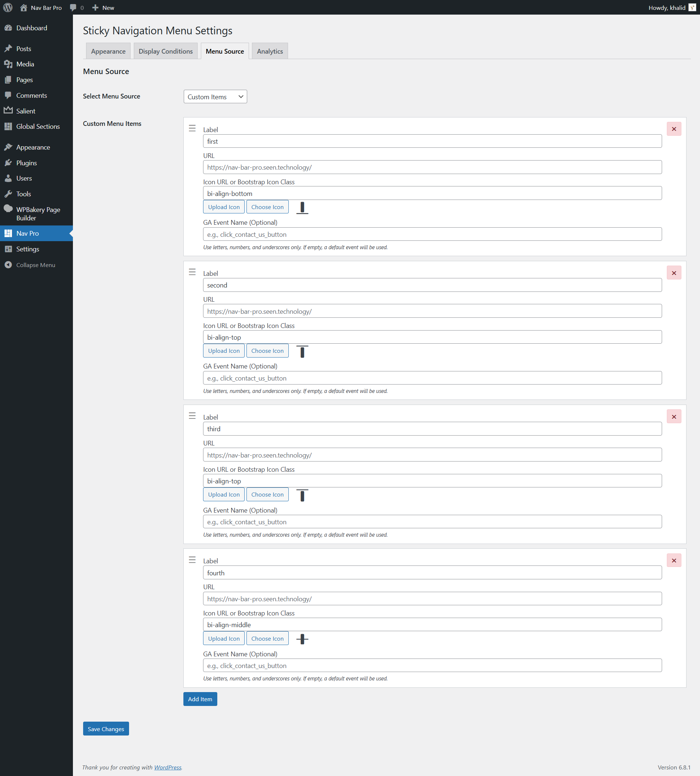700x776 pixels.
Task: Focus the URL field of the 'first' item
Action: (x=432, y=167)
